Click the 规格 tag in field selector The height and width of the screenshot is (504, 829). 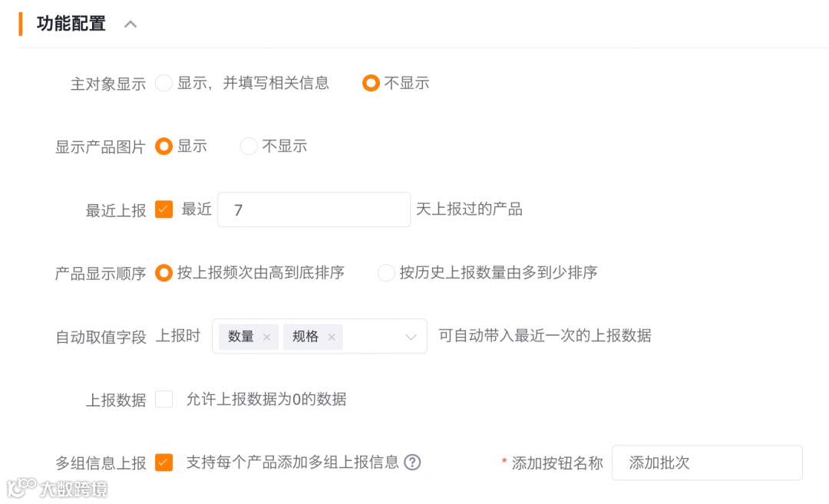(306, 337)
